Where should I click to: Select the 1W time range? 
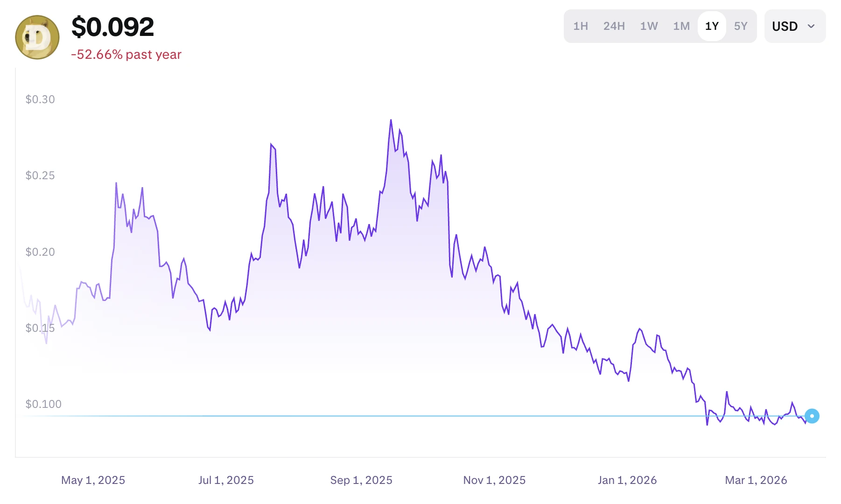coord(649,26)
